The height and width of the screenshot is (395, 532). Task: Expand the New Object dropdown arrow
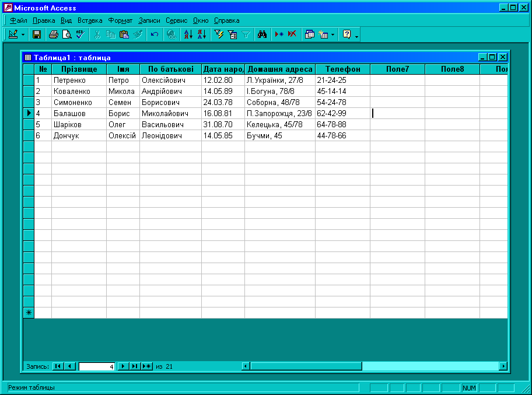(x=333, y=34)
